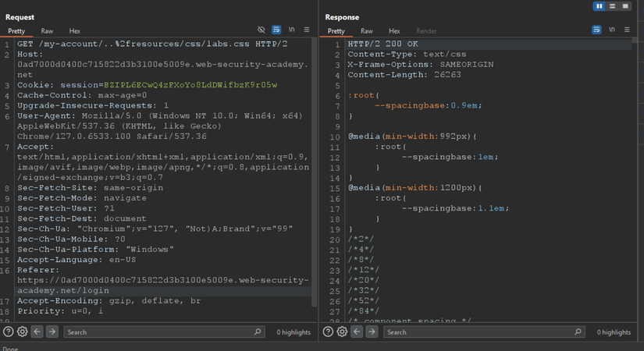Toggle newline \n display in Request panel

292,30
